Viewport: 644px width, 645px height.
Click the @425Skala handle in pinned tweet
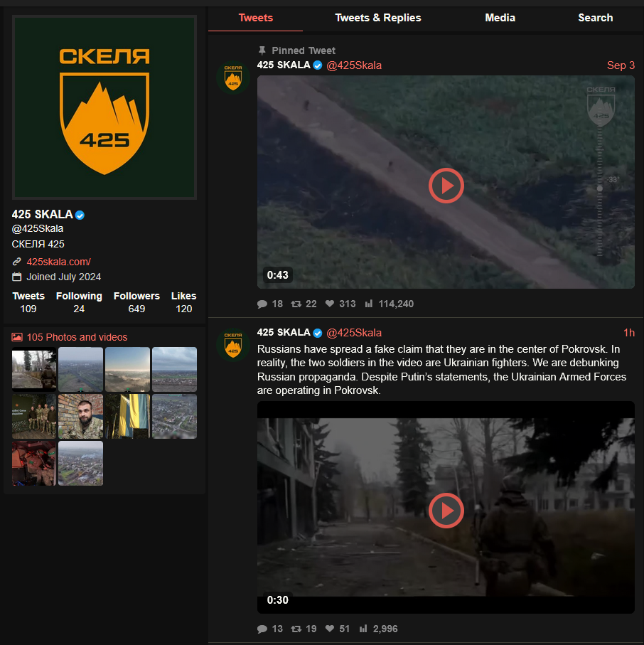point(354,65)
